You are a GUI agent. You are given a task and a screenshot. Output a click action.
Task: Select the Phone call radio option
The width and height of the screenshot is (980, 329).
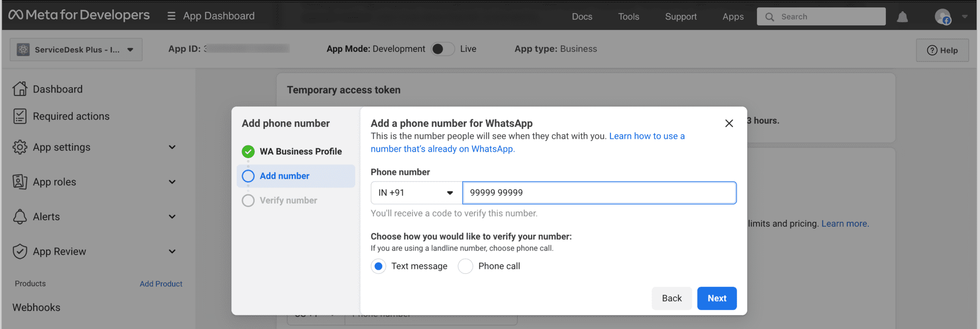tap(465, 266)
